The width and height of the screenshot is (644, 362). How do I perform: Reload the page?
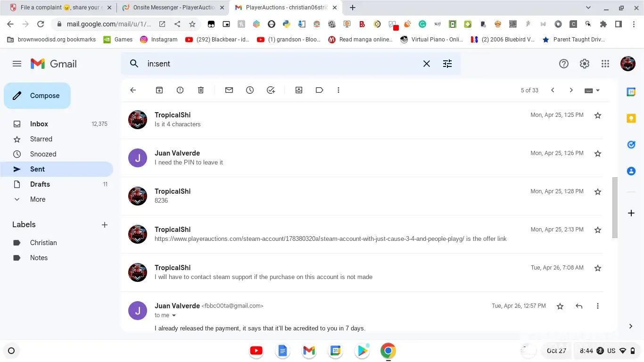[x=41, y=24]
